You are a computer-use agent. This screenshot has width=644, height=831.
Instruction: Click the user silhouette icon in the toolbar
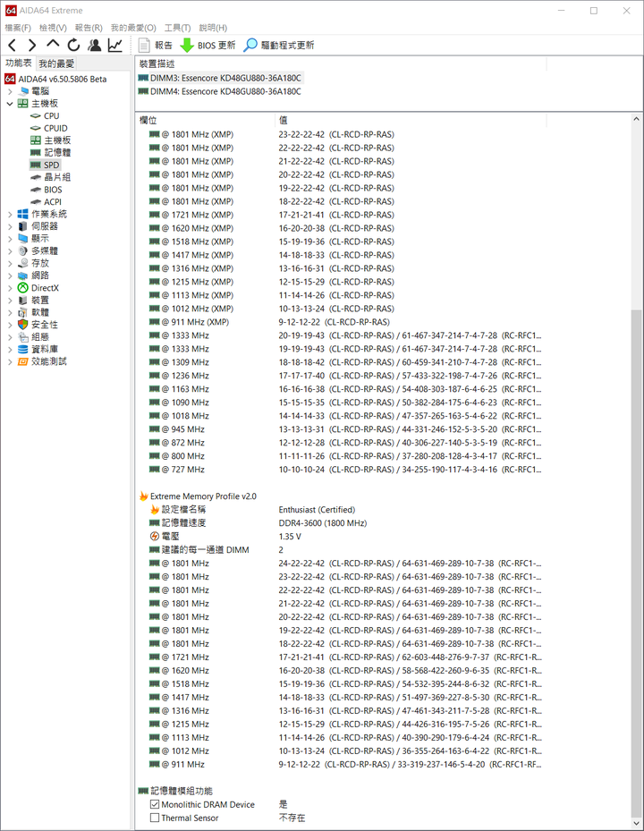(x=94, y=46)
